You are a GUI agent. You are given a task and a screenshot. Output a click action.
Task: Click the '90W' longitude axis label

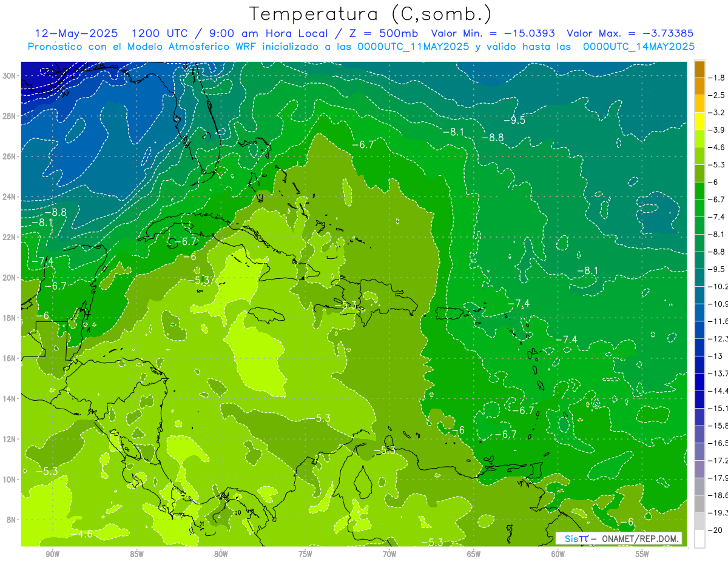click(52, 554)
